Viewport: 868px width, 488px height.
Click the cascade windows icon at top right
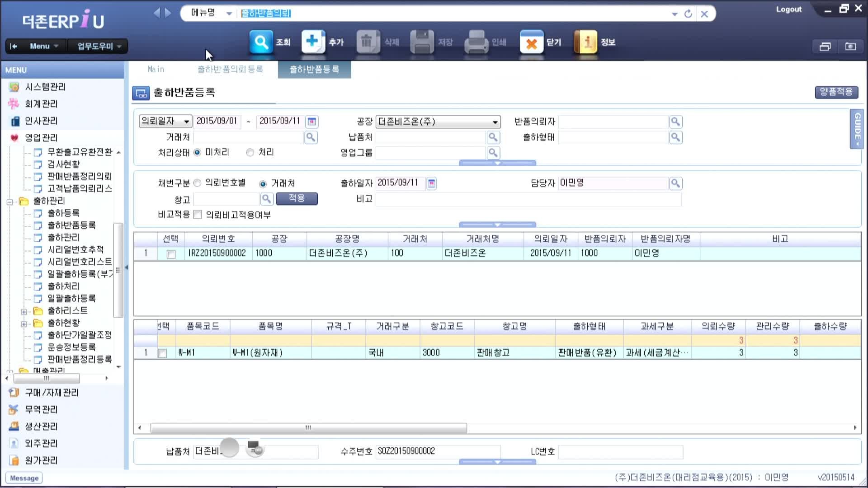[x=825, y=46]
